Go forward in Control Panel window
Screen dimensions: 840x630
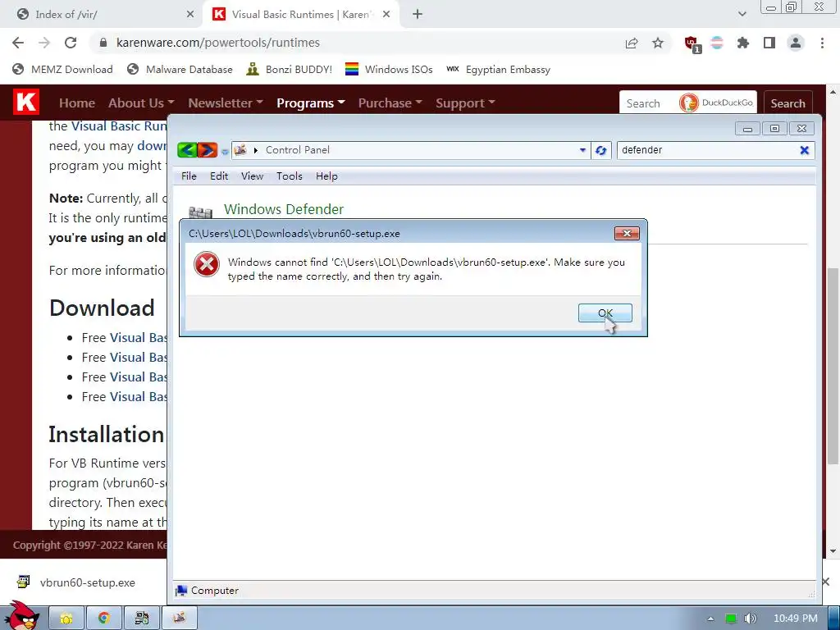(x=208, y=150)
